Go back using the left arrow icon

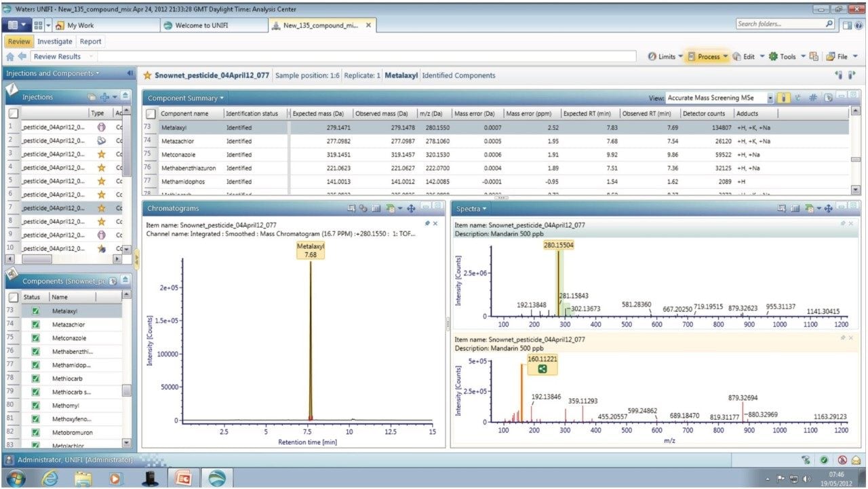22,57
